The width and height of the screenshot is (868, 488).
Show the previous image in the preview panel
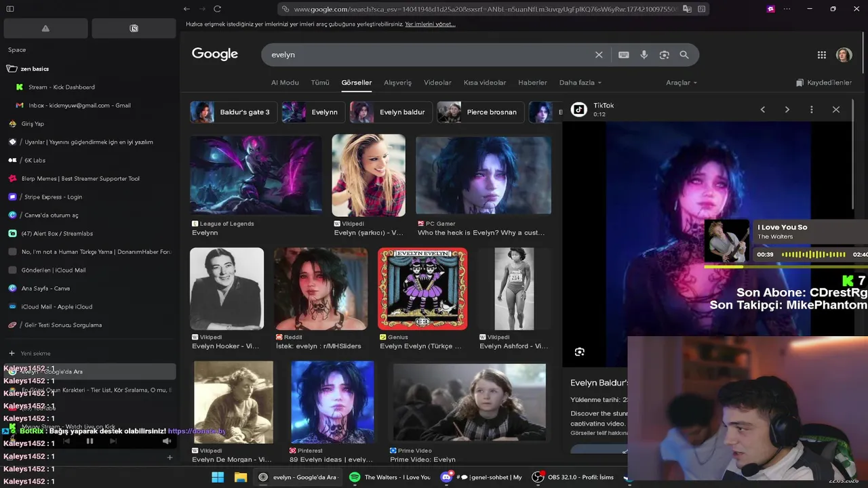click(763, 109)
